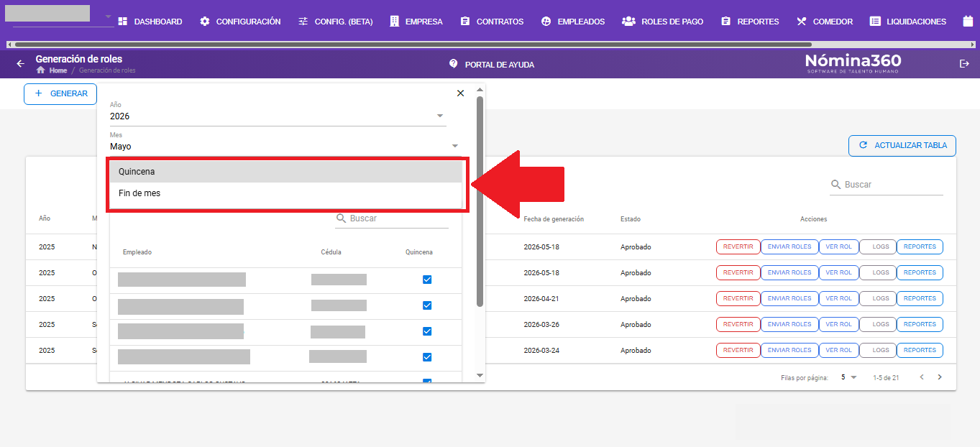Click Reportes in the 2026-04-21 row
The width and height of the screenshot is (980, 447).
(920, 298)
